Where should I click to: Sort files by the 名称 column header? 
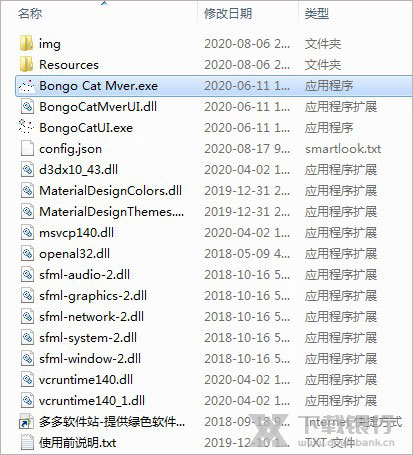[30, 14]
